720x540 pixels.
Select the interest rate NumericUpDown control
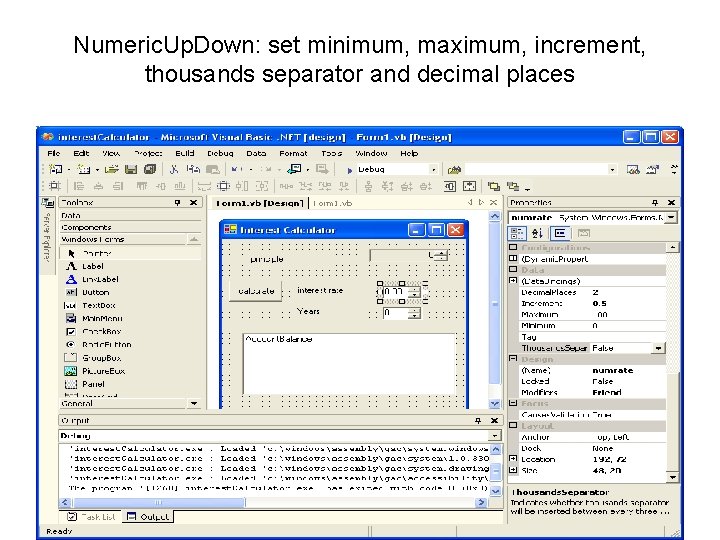[401, 292]
